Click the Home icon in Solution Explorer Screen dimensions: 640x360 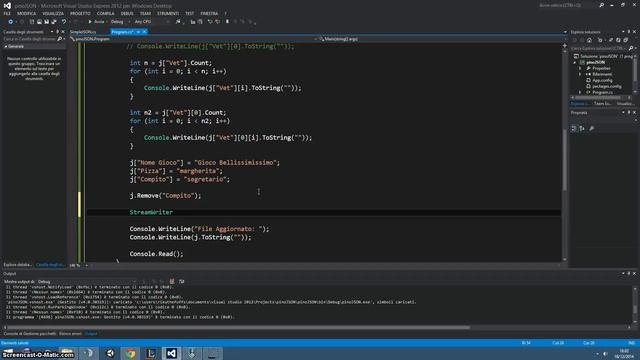tap(589, 40)
